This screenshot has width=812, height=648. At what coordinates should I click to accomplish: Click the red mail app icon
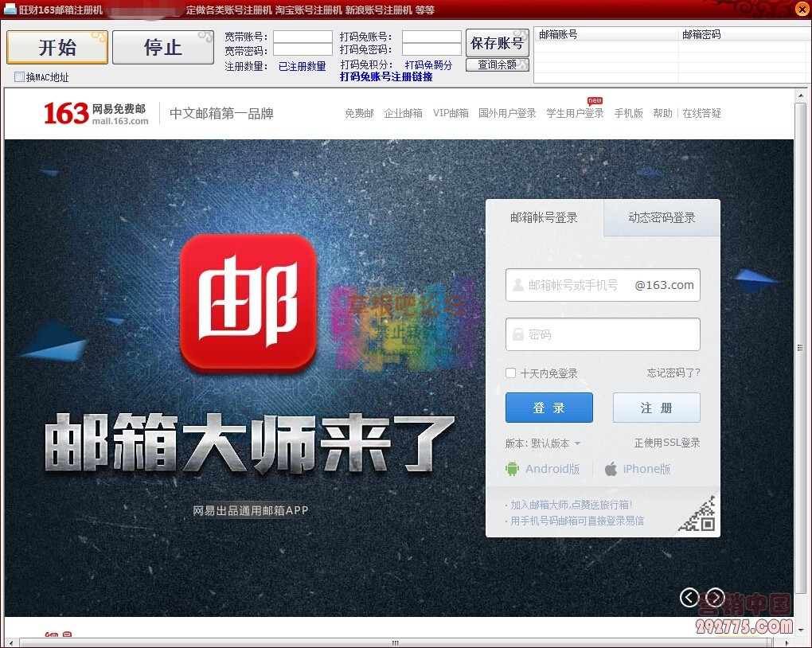coord(248,303)
